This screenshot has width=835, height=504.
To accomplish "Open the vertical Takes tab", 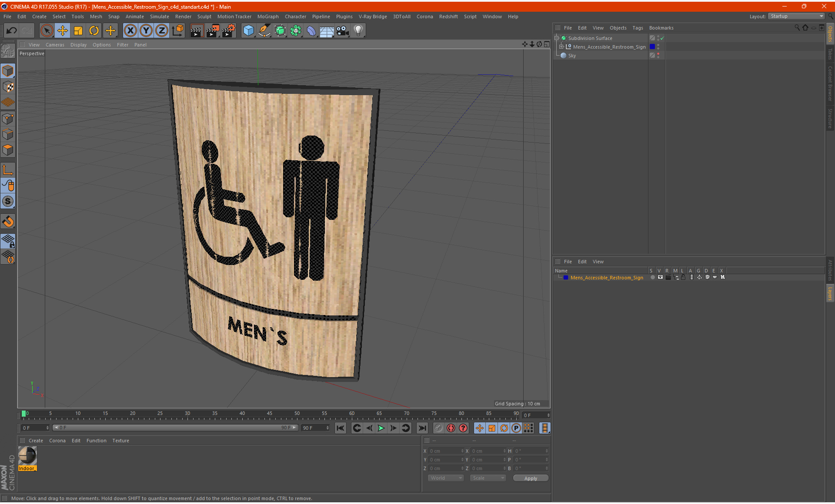I will 830,54.
